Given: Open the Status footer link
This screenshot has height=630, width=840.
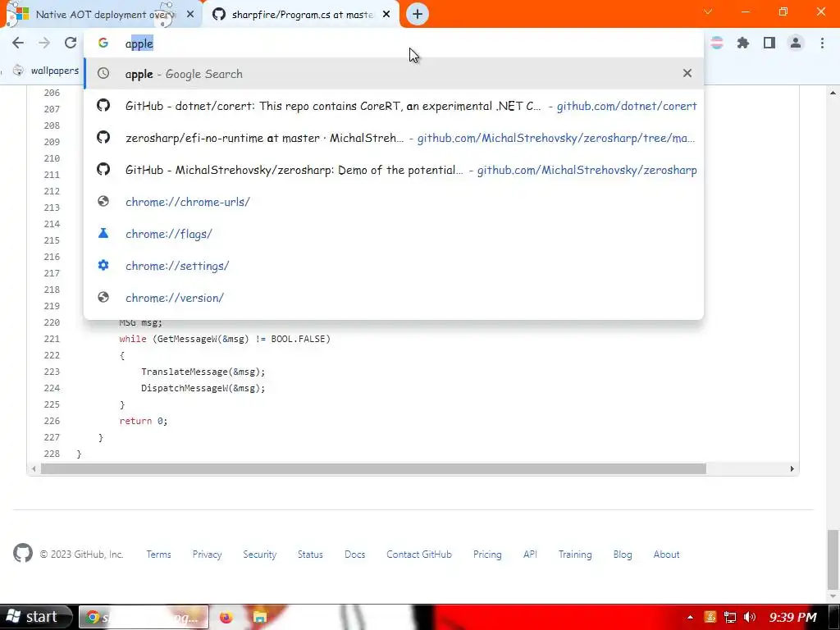Looking at the screenshot, I should tap(310, 555).
